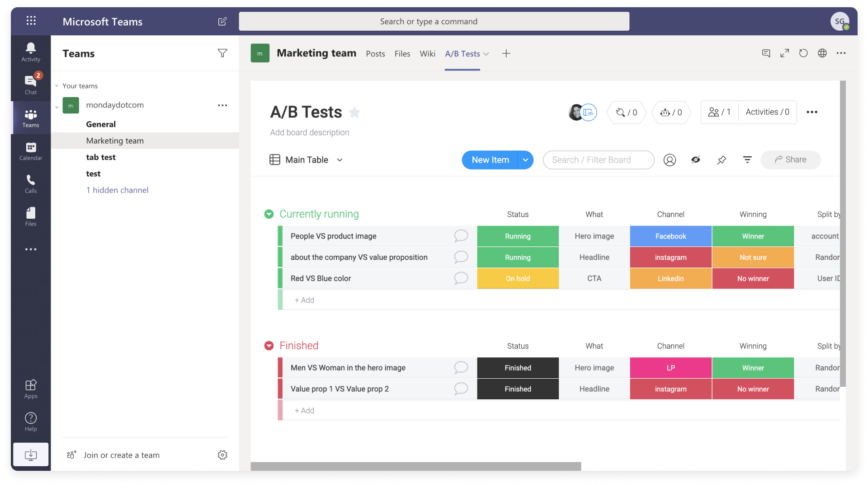Open board integrations via the plug icon

pos(626,113)
